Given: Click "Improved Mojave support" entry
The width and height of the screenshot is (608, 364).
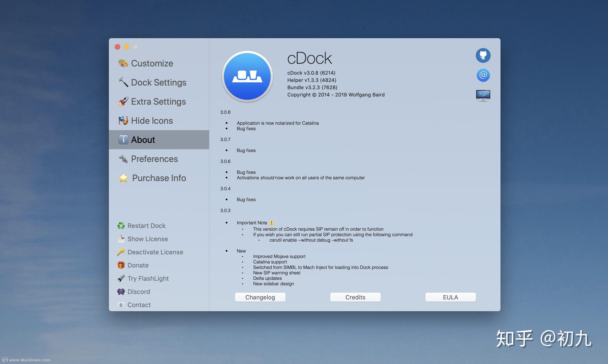Looking at the screenshot, I should point(279,256).
